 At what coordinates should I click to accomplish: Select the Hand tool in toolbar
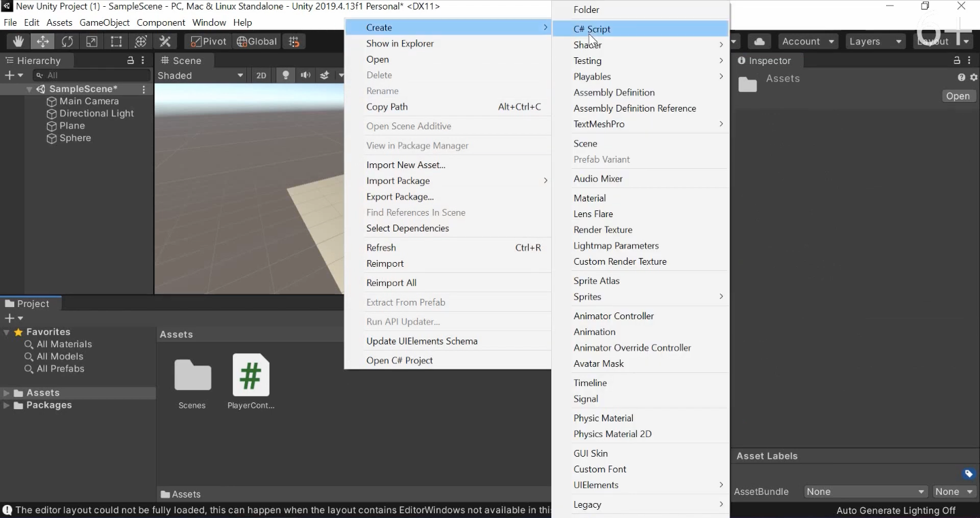pyautogui.click(x=18, y=42)
